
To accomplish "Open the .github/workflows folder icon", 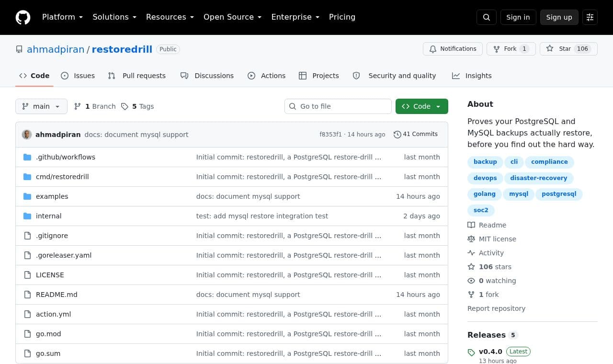I will point(27,157).
